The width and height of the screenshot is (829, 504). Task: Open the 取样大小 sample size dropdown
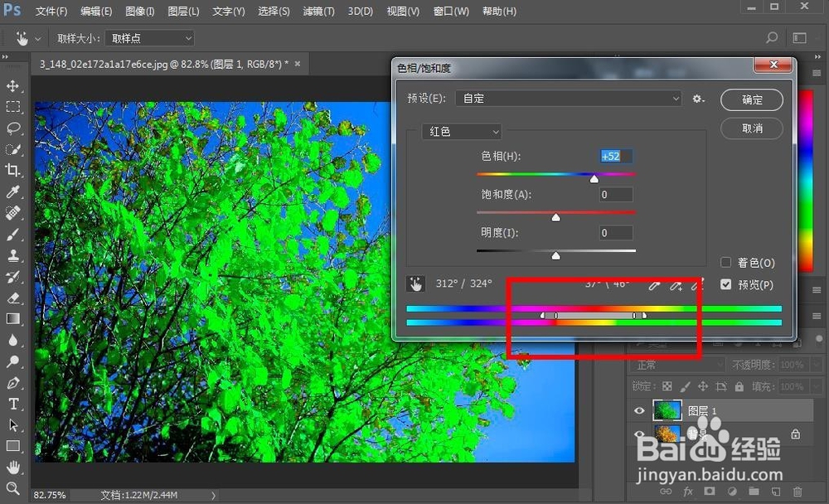point(149,38)
